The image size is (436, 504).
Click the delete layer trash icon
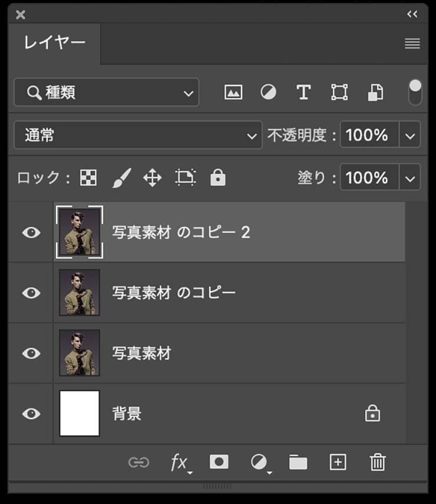click(377, 462)
